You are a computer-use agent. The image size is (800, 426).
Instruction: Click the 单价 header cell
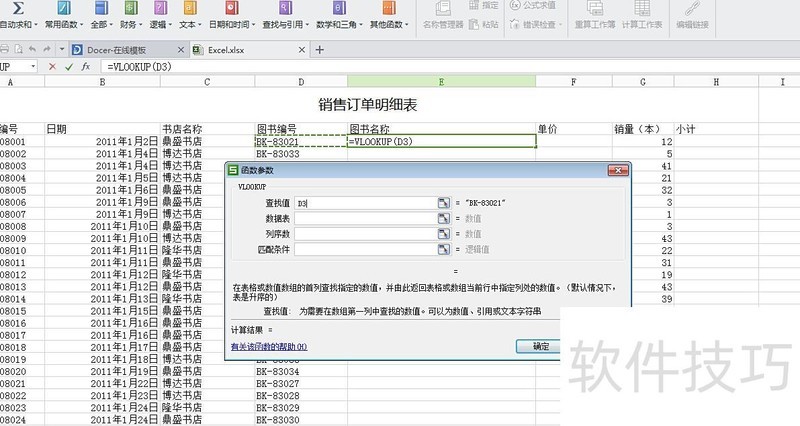point(574,129)
